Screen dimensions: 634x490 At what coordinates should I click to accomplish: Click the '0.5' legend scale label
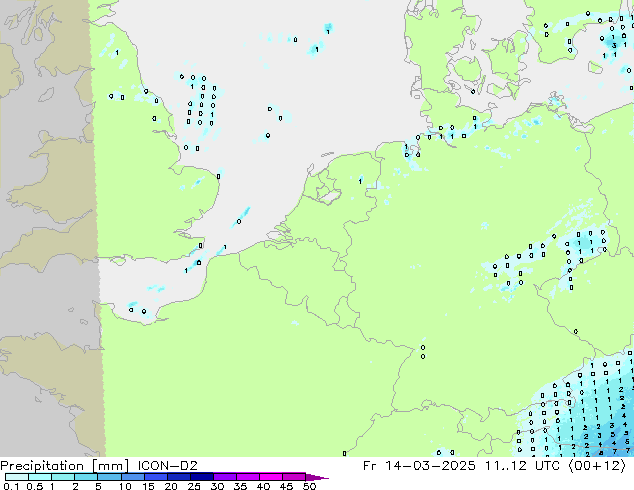[34, 486]
